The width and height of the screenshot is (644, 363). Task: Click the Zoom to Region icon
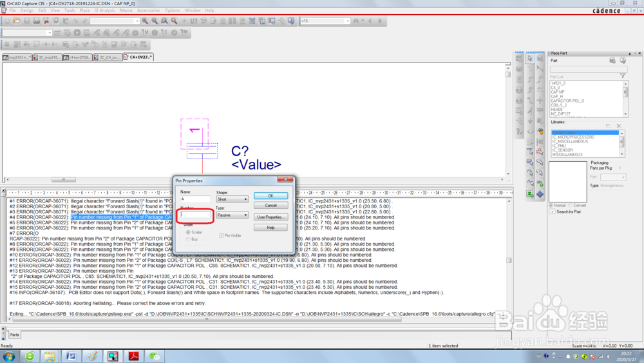pyautogui.click(x=164, y=21)
